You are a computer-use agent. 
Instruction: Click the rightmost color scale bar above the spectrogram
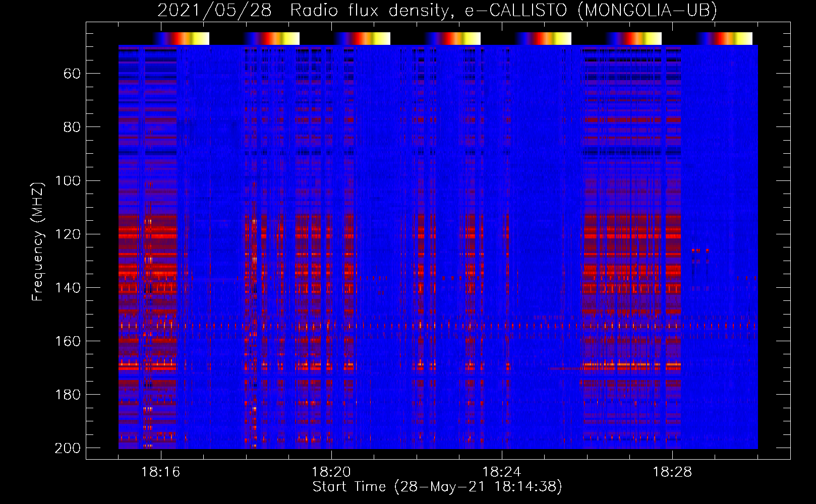pos(724,38)
